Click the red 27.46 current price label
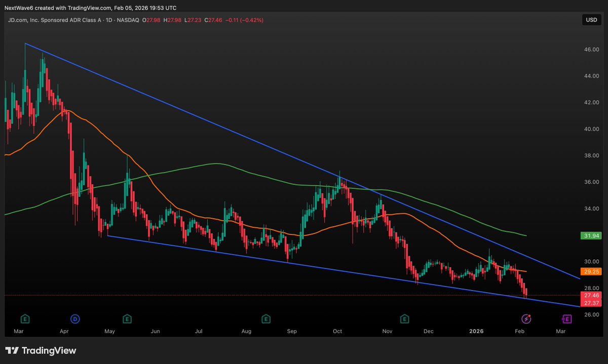608x364 pixels. pos(591,295)
